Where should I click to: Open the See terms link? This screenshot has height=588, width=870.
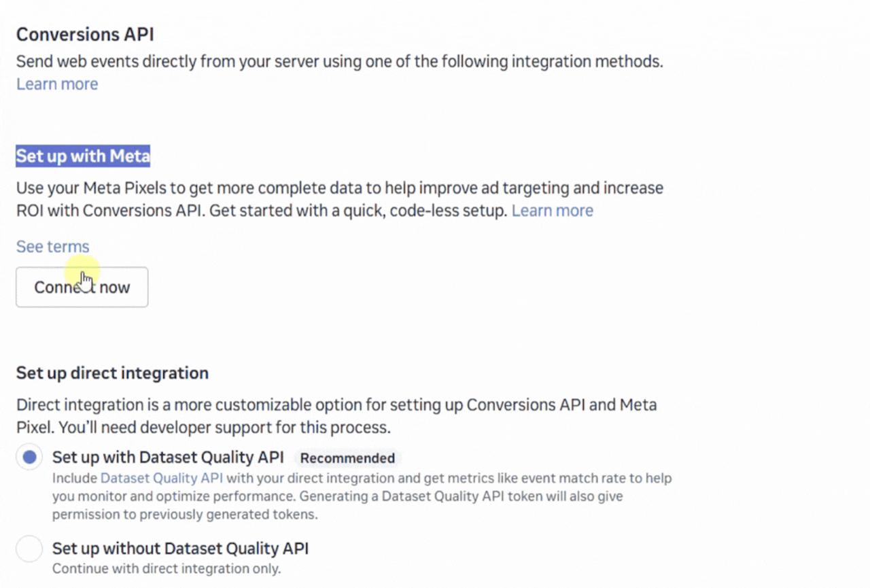pyautogui.click(x=52, y=247)
